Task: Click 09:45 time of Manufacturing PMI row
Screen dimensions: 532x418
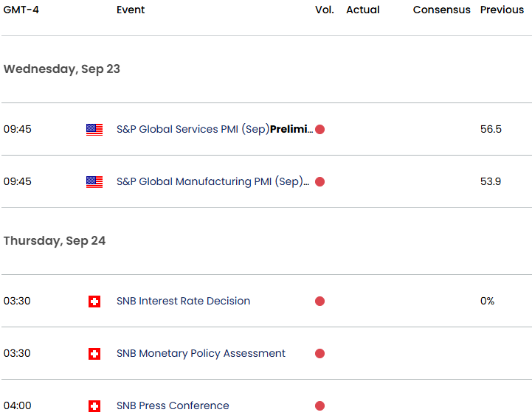Action: (17, 181)
